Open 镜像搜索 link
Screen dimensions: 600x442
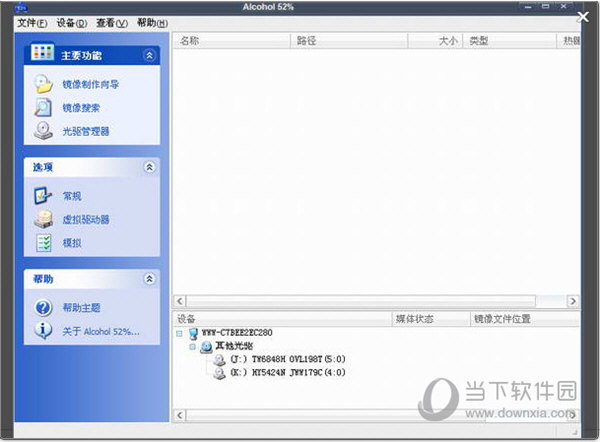click(x=81, y=108)
